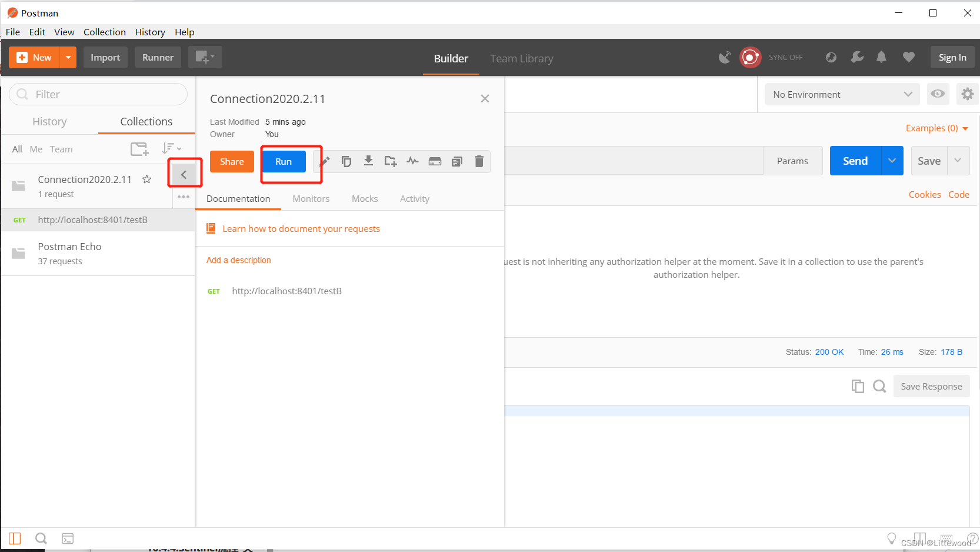Switch to the History sidebar tab
The height and width of the screenshot is (552, 980).
49,122
